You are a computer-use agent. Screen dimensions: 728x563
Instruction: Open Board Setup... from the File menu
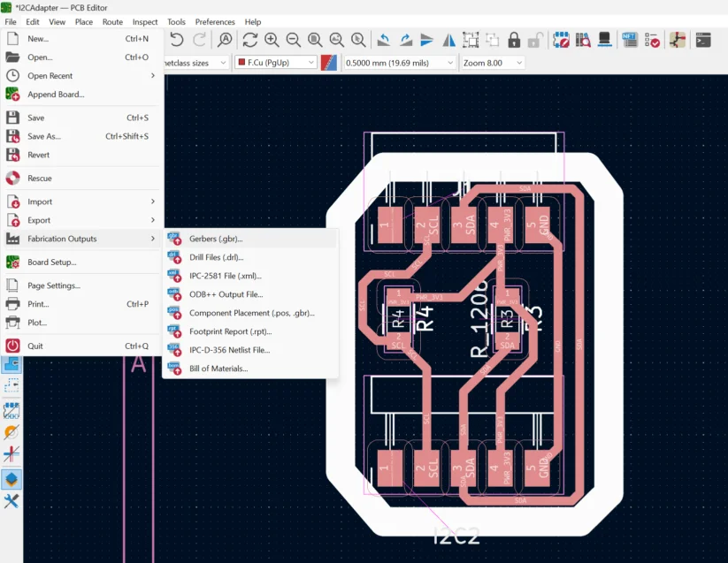51,262
